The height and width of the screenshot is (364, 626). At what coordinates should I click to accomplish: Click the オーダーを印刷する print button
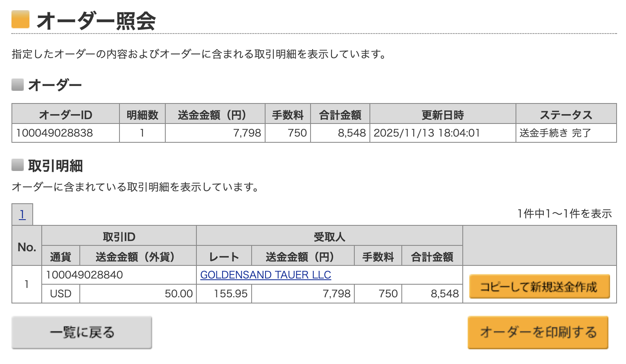[538, 333]
